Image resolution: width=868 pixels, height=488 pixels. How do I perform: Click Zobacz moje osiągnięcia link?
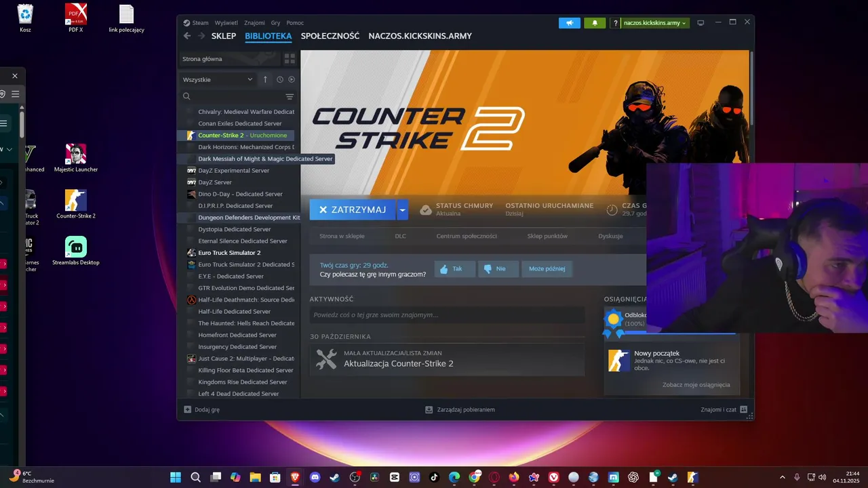(x=696, y=385)
